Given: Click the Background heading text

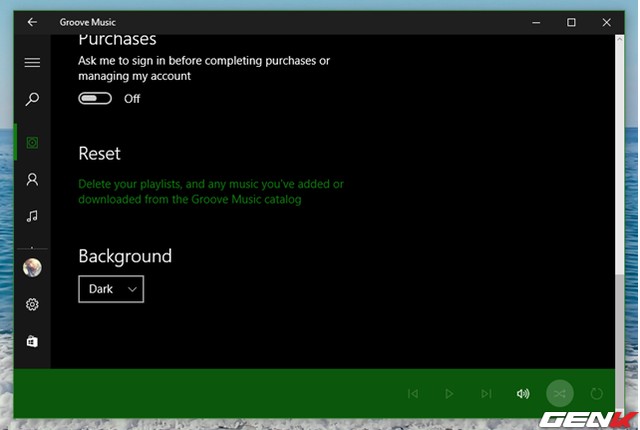Looking at the screenshot, I should pyautogui.click(x=125, y=257).
